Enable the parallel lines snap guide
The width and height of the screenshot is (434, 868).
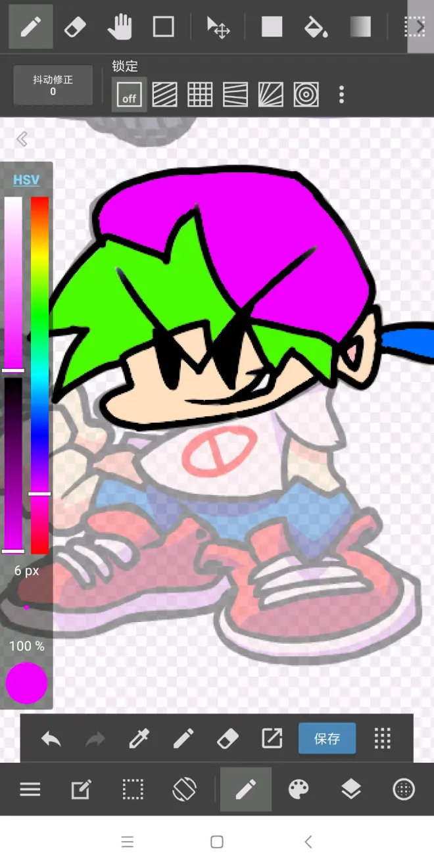tap(164, 95)
